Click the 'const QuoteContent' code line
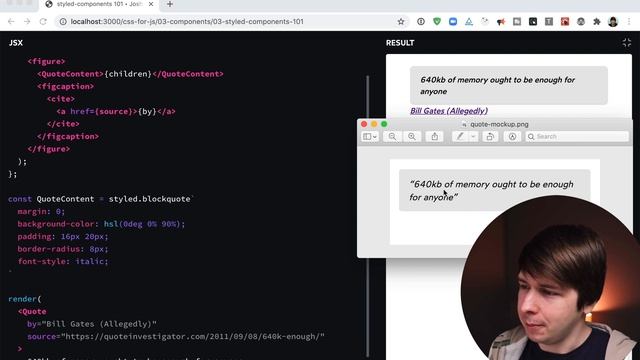 [x=100, y=199]
